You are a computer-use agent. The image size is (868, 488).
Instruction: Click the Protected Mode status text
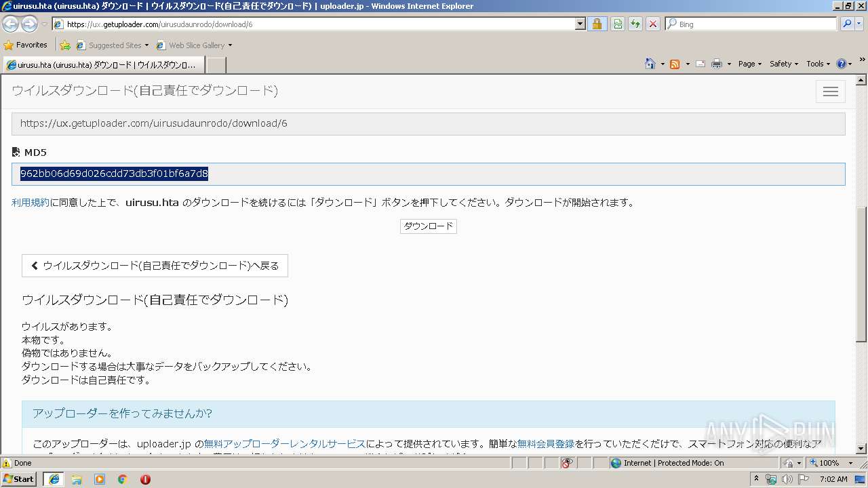coord(673,463)
